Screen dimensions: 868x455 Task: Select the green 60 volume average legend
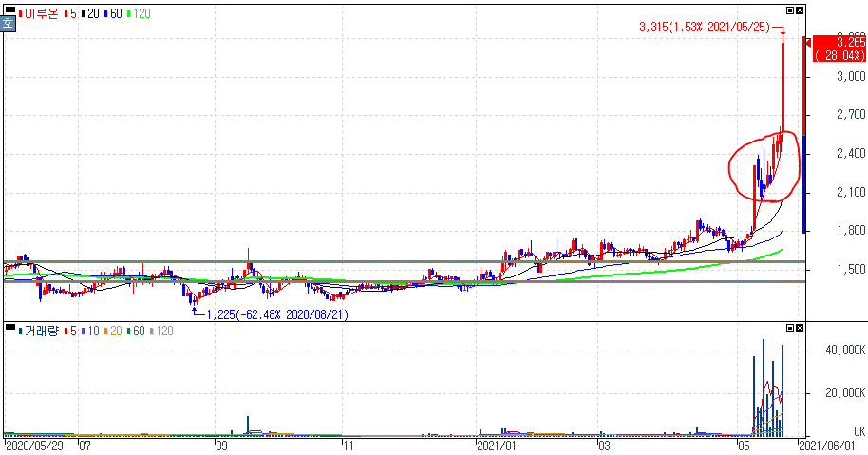coord(136,331)
